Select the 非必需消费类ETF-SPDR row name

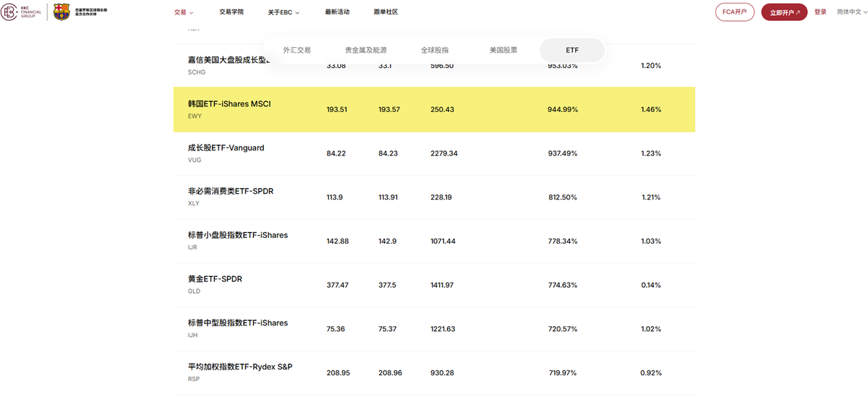click(x=231, y=192)
